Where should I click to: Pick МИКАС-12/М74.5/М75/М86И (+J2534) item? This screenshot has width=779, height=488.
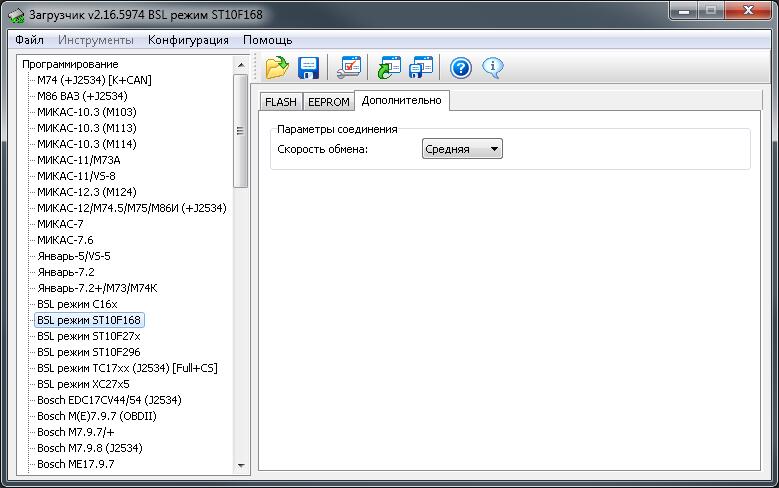pyautogui.click(x=132, y=208)
